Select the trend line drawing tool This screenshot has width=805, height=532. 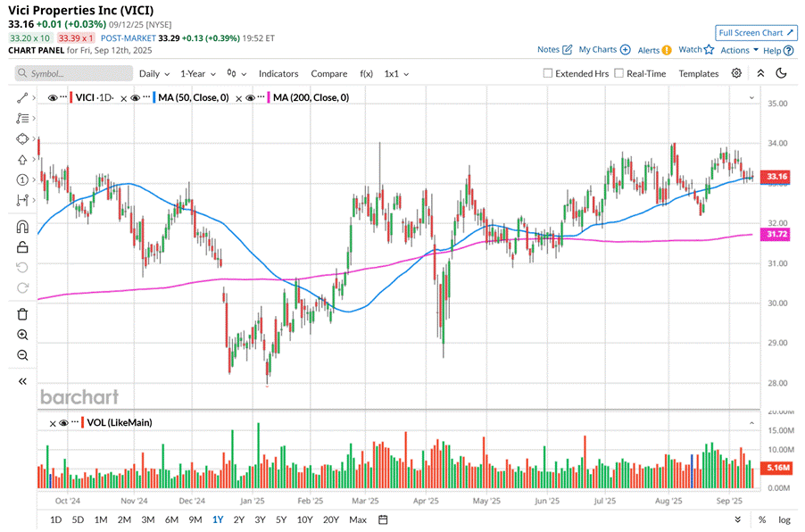pyautogui.click(x=22, y=97)
